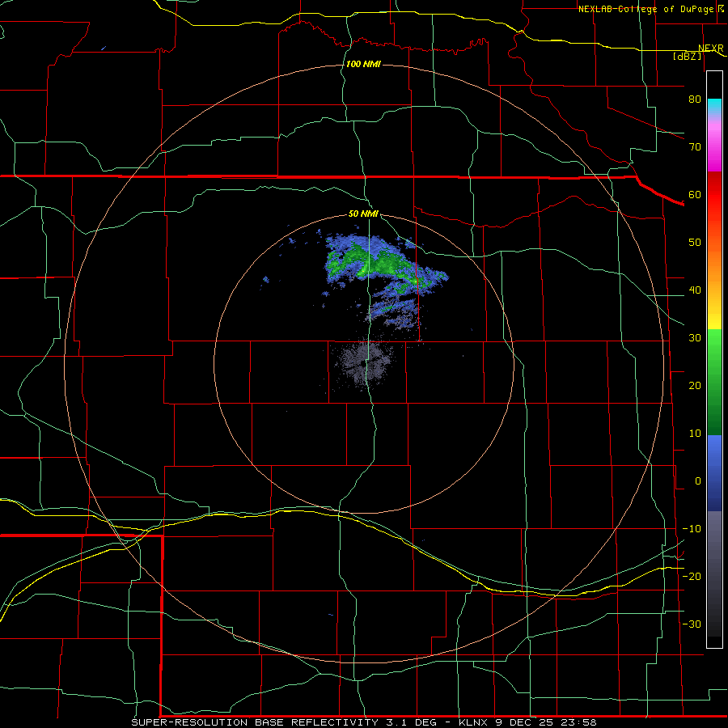This screenshot has width=728, height=728.
Task: Select the -20 value on the dBZ scale
Action: [x=692, y=577]
